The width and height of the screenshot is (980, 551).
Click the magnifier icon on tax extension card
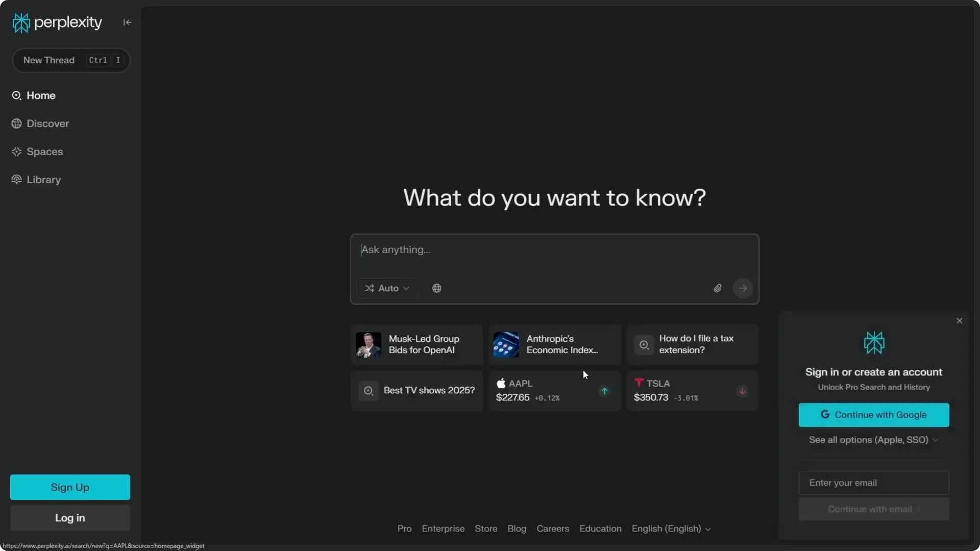(x=643, y=344)
